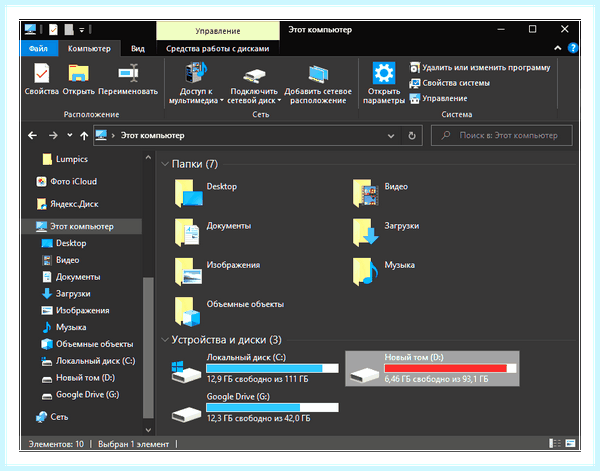Select Видео in the navigation tree

click(60, 260)
